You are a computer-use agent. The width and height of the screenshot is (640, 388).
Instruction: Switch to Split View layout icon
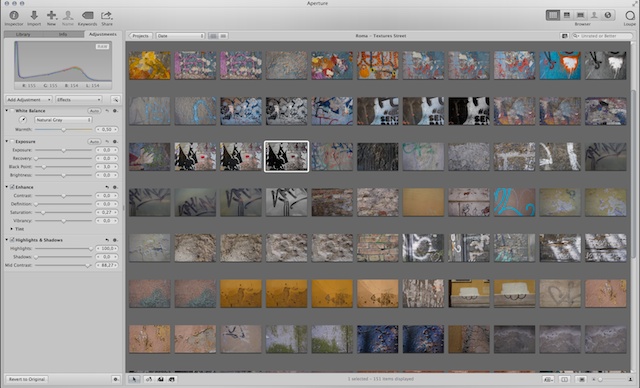567,15
